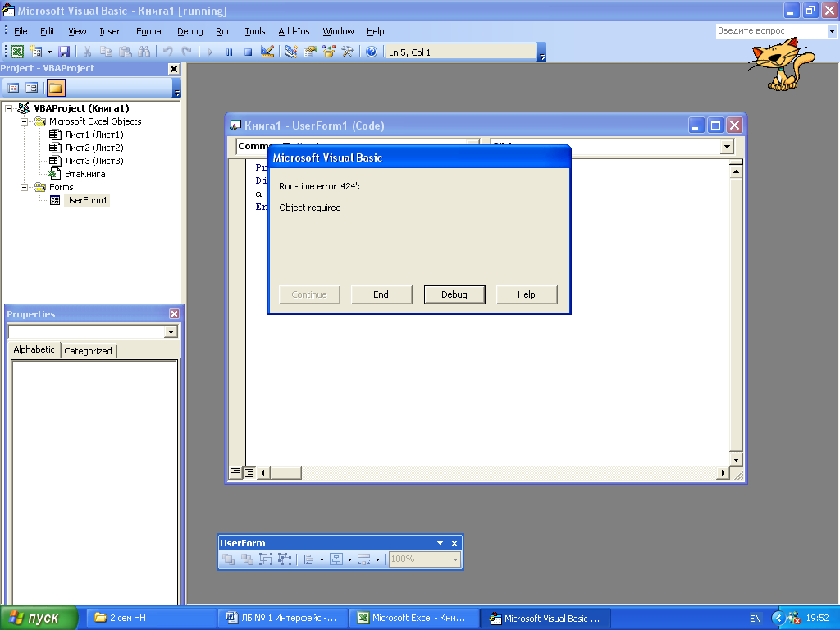840x630 pixels.
Task: Click Bring To Front icon on UserForm toolbar
Action: coord(229,559)
